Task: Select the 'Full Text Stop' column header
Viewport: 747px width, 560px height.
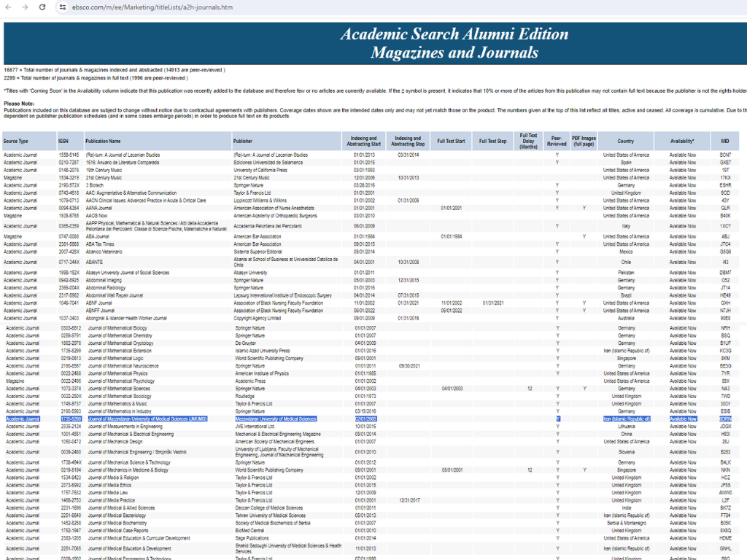Action: (492, 141)
